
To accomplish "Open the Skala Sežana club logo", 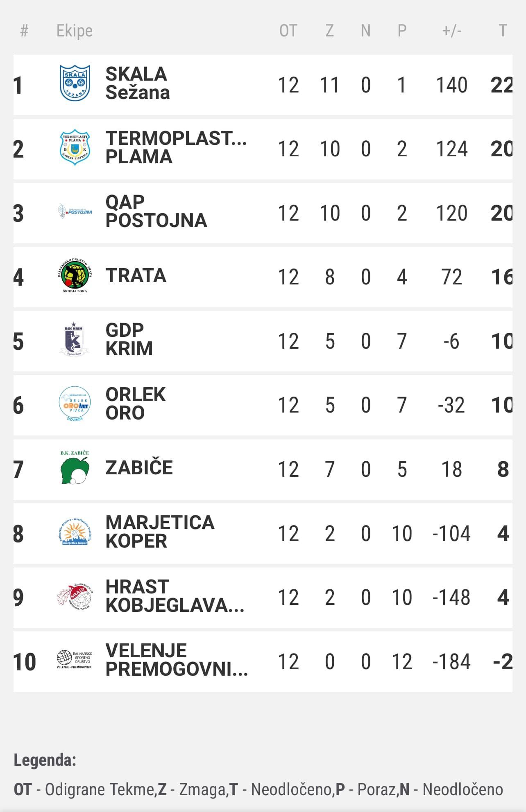I will [75, 83].
